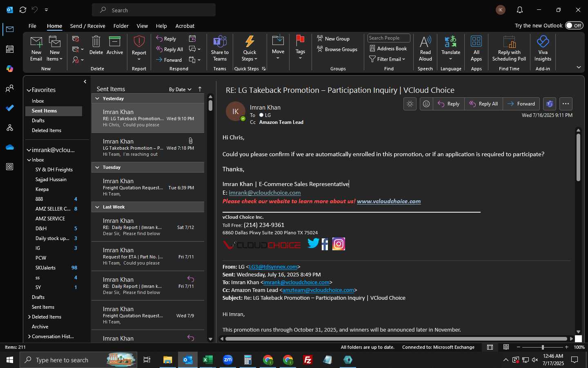Click Reply All in message header
The height and width of the screenshot is (368, 588).
483,104
